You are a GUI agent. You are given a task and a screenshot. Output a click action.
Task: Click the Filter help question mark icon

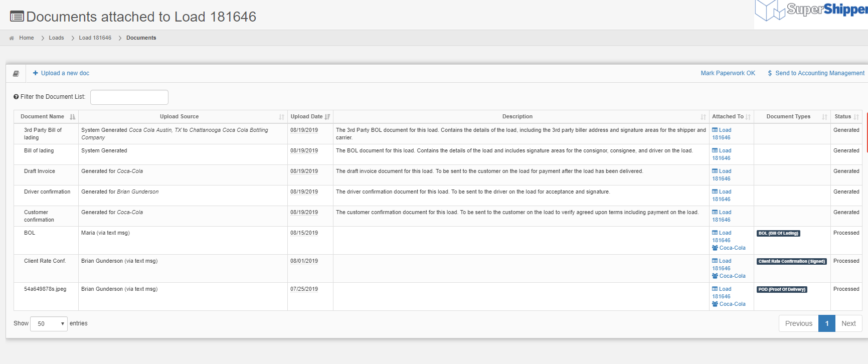16,97
